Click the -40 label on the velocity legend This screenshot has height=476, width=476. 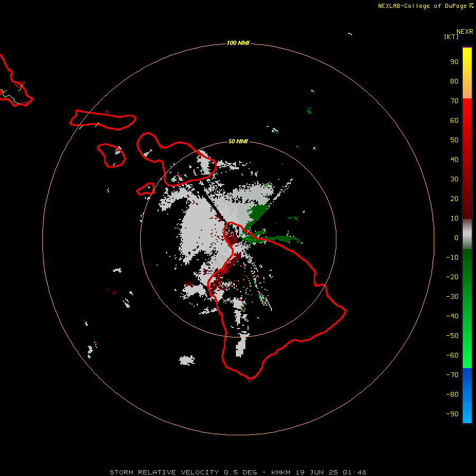tap(452, 316)
